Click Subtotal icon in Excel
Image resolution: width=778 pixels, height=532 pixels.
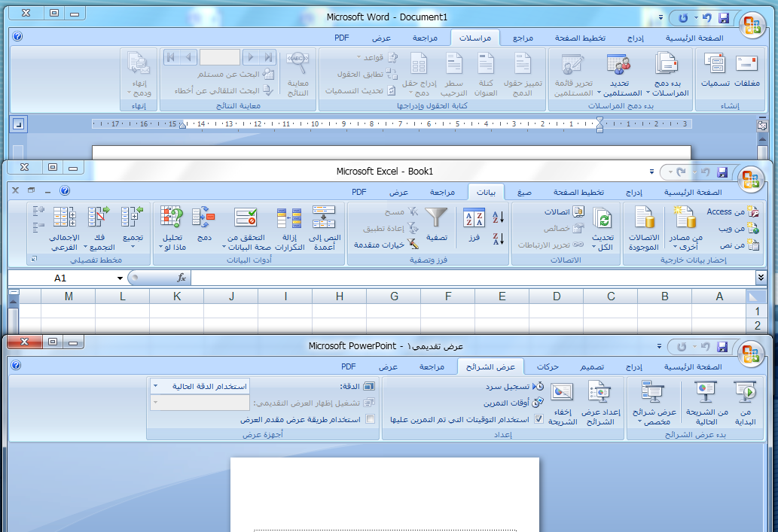tap(65, 217)
